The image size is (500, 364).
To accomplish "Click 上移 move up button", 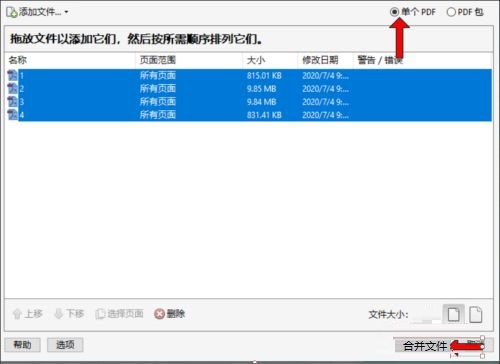I will (27, 314).
